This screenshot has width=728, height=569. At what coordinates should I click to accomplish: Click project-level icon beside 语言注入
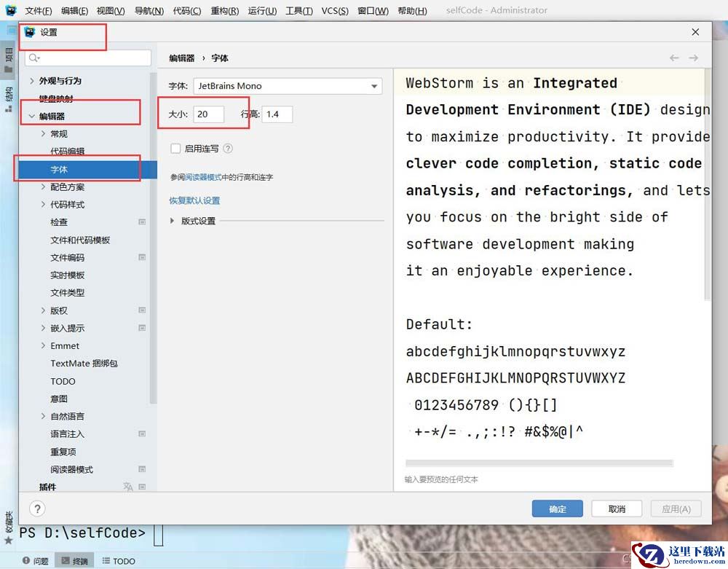(x=142, y=433)
